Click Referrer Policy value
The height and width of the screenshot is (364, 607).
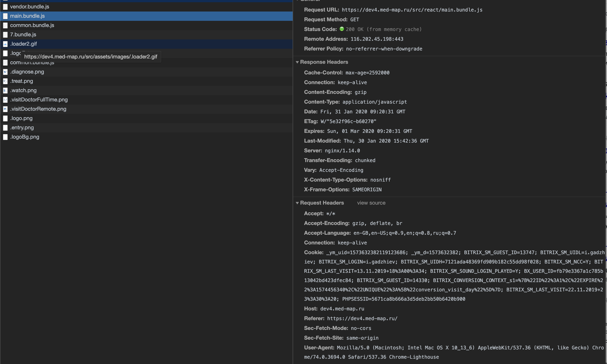(384, 49)
